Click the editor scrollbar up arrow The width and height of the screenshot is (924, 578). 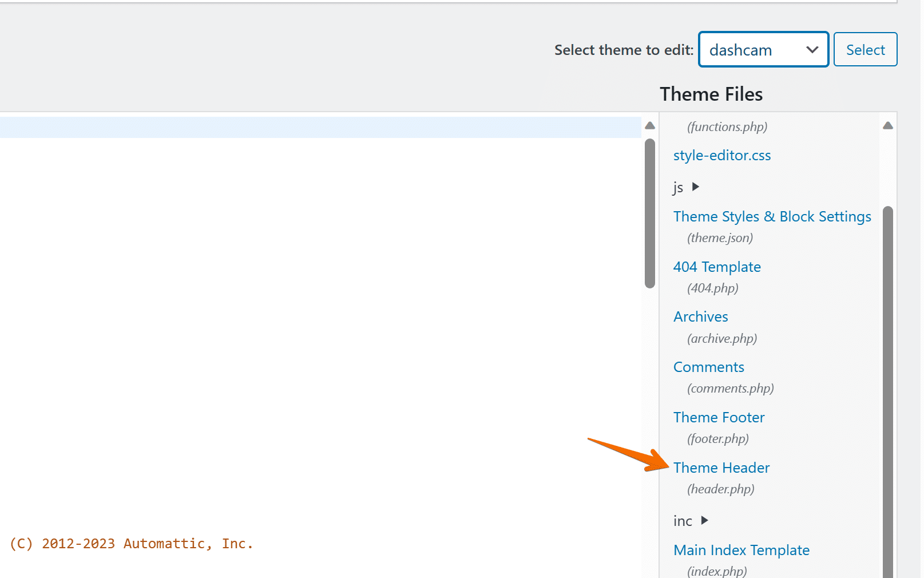click(649, 125)
